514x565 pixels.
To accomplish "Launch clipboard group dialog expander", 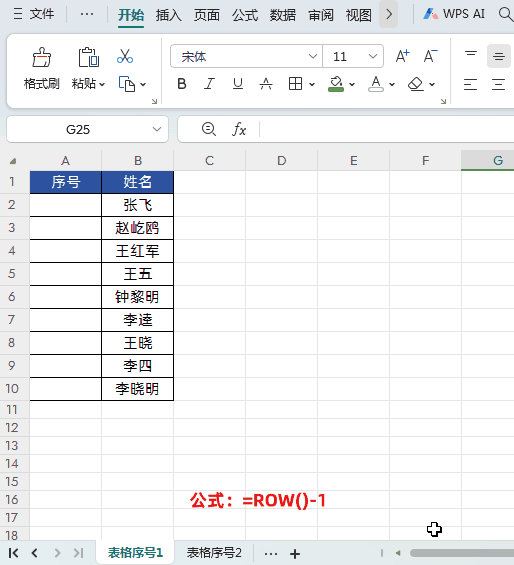I will point(154,101).
